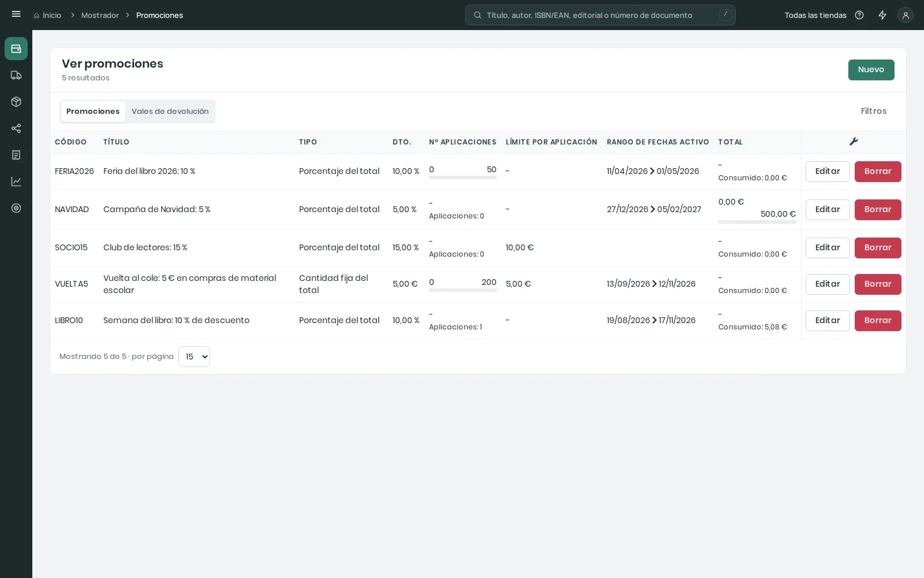Click the DTO. column header
The width and height of the screenshot is (924, 578).
(402, 142)
